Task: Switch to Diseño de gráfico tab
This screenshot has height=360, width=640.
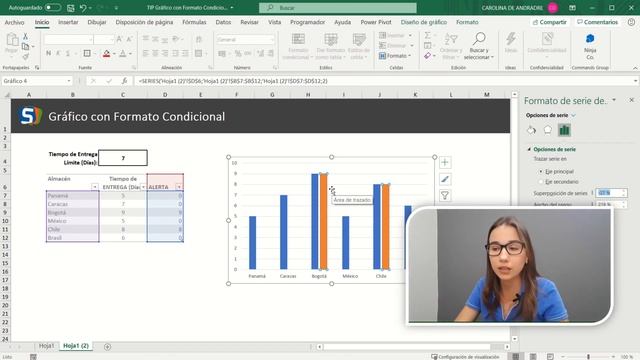Action: 424,22
